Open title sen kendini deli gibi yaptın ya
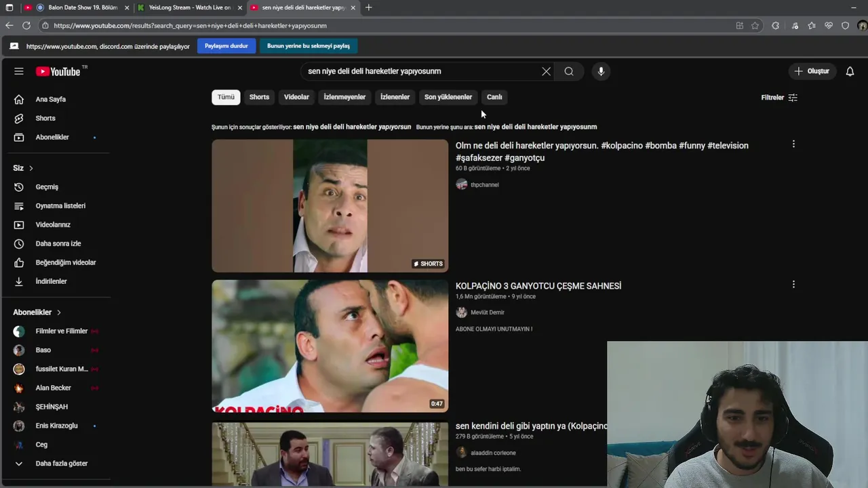This screenshot has height=488, width=868. tap(531, 426)
